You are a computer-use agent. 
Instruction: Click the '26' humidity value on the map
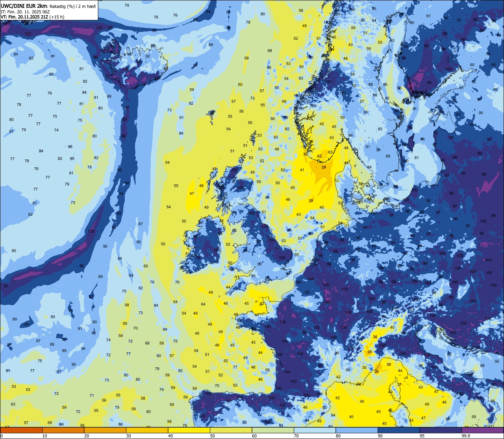[376, 372]
